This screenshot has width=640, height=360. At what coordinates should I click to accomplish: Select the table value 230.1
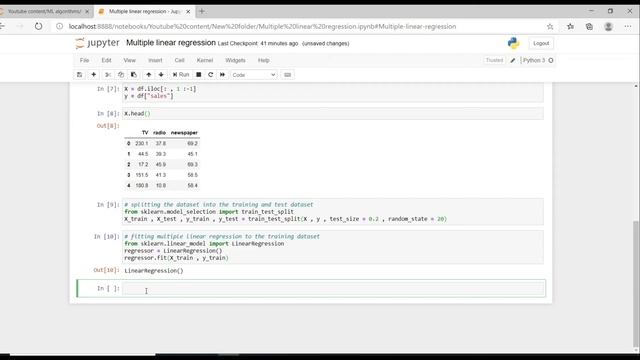(142, 144)
